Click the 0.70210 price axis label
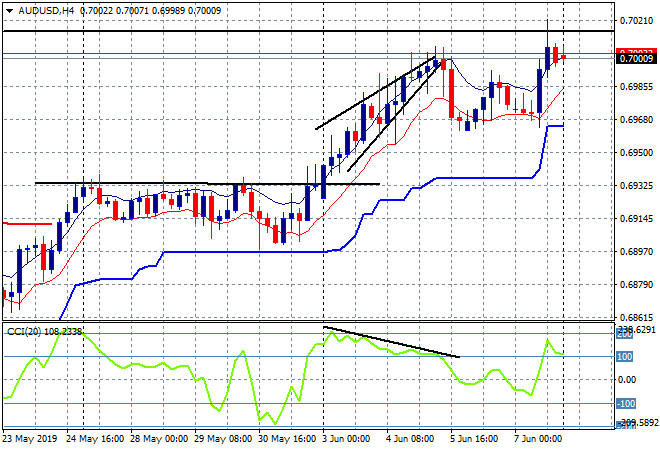This screenshot has height=450, width=660. (636, 21)
